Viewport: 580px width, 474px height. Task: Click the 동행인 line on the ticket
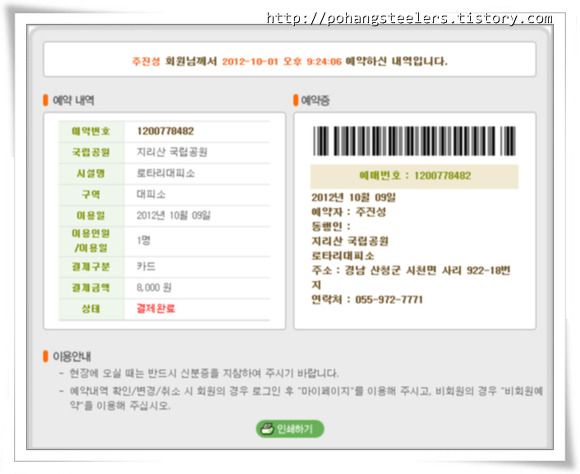coord(331,226)
